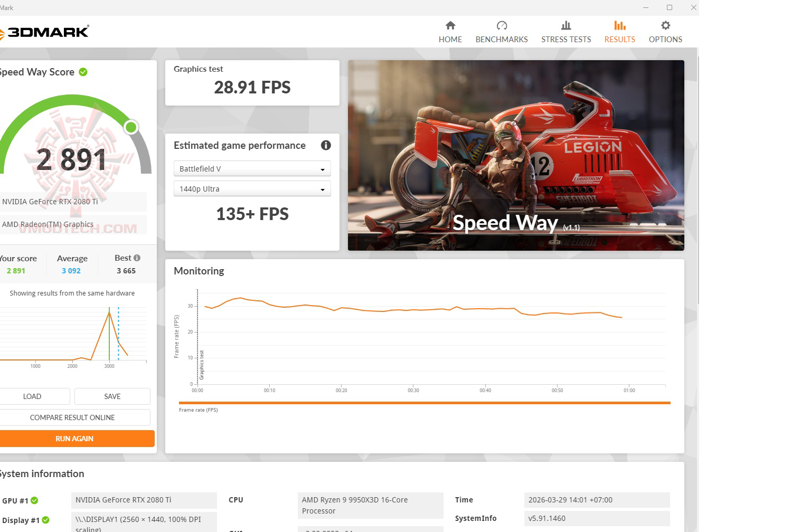Click the Stress Tests bar chart icon

pos(566,25)
